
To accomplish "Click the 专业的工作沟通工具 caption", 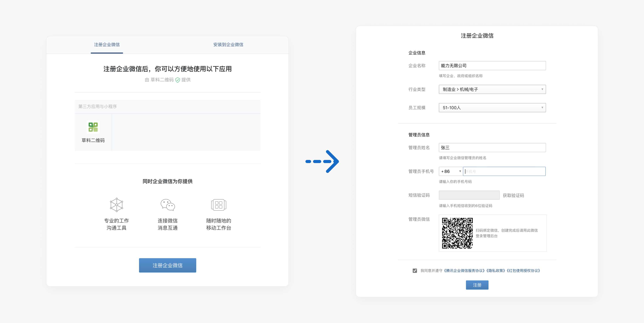I will pos(116,224).
